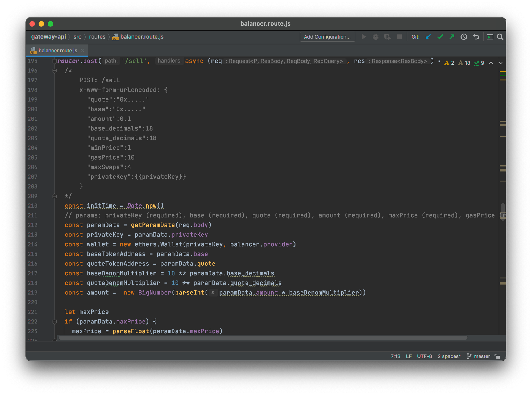Click the debug bug icon
The width and height of the screenshot is (532, 395).
pos(375,37)
